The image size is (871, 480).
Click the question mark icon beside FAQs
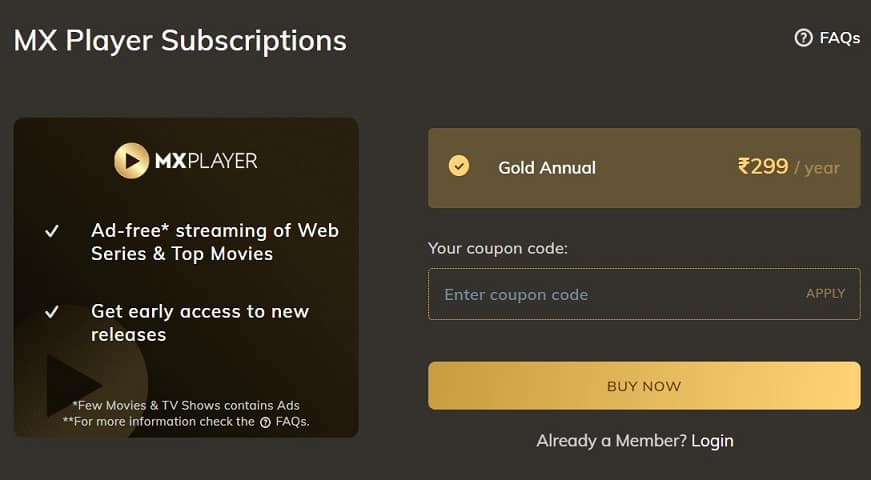click(803, 38)
